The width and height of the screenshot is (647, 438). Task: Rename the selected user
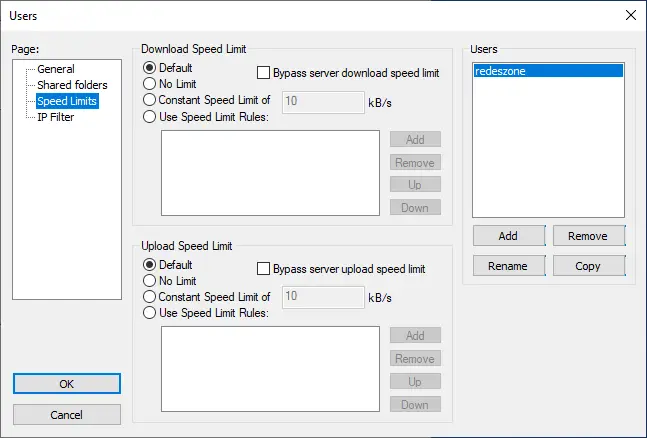tap(508, 266)
